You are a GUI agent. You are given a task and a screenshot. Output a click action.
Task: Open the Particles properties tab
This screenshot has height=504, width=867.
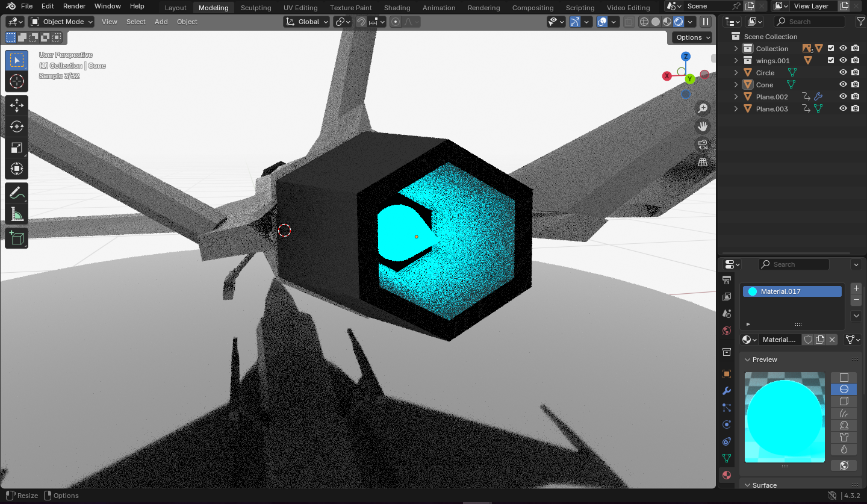[x=727, y=408]
